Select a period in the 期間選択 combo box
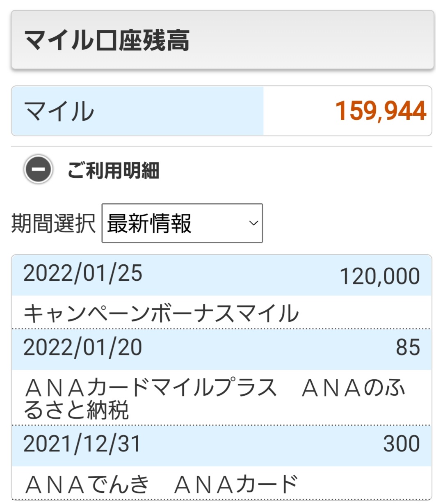 click(182, 222)
